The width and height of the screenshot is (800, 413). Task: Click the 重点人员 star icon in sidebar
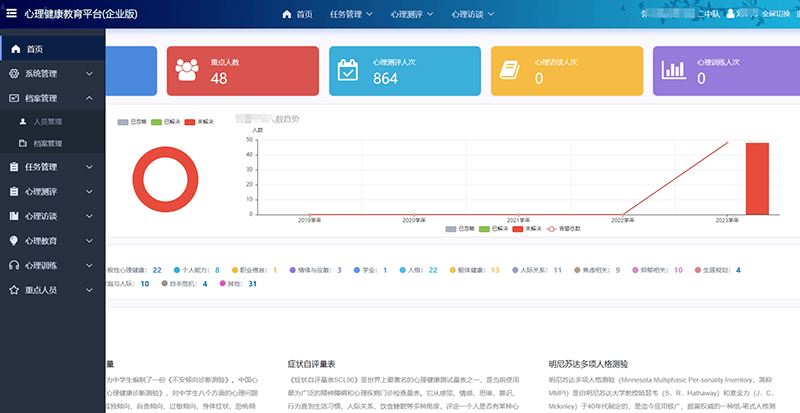14,290
